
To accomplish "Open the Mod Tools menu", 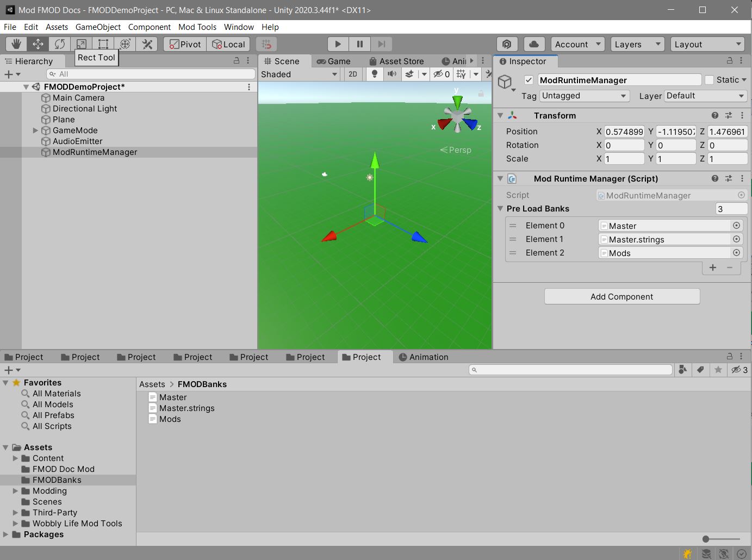I will (197, 27).
